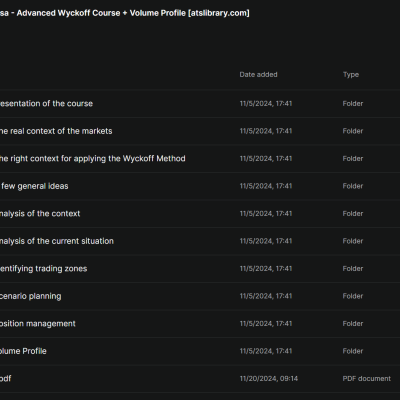Open the 'few general ideas' folder
400x400 pixels.
click(200, 186)
